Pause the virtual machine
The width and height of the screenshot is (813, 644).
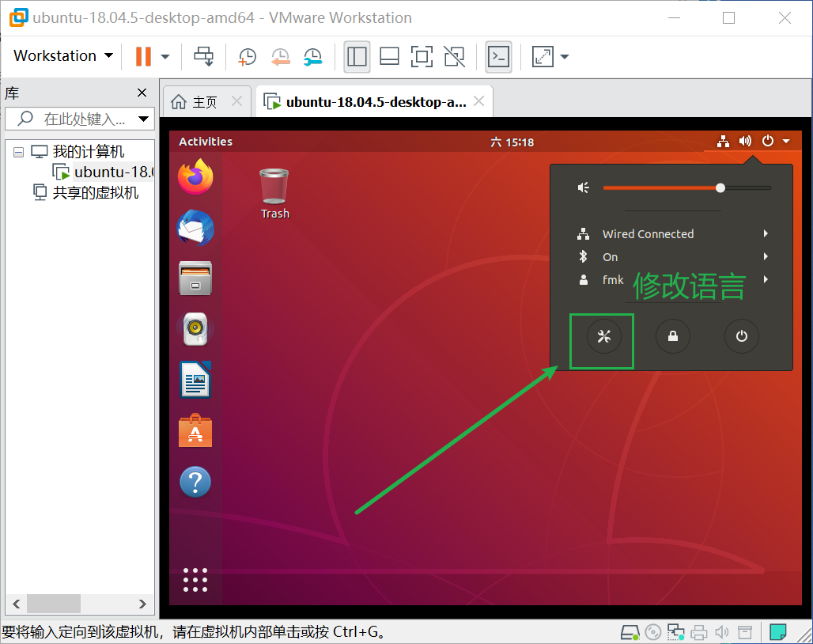(x=143, y=56)
